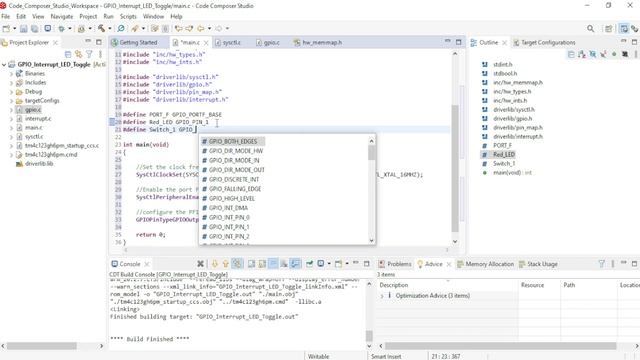
Task: Toggle Hide Static Members in Outline
Action: coord(603,54)
